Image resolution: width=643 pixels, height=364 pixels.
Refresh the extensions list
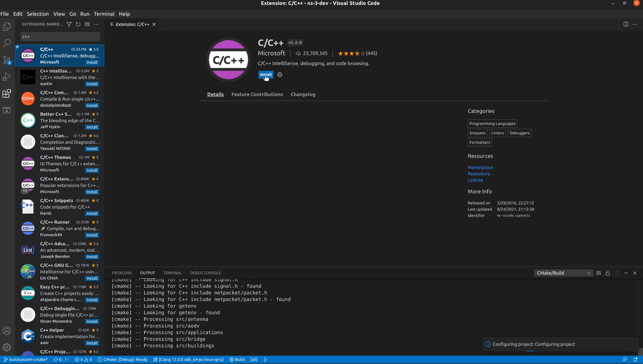[x=78, y=24]
